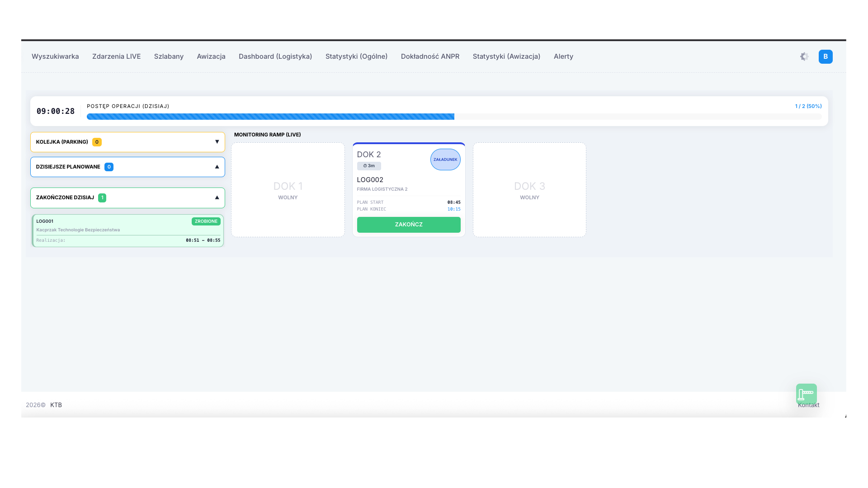The height and width of the screenshot is (488, 868).
Task: Go to Zdarzenia LIVE
Action: pyautogui.click(x=117, y=56)
